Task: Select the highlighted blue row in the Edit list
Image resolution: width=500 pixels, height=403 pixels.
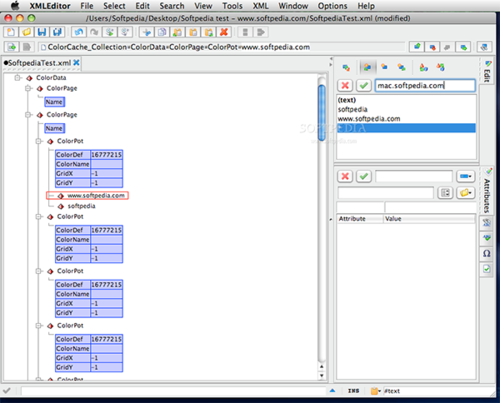Action: pos(406,128)
